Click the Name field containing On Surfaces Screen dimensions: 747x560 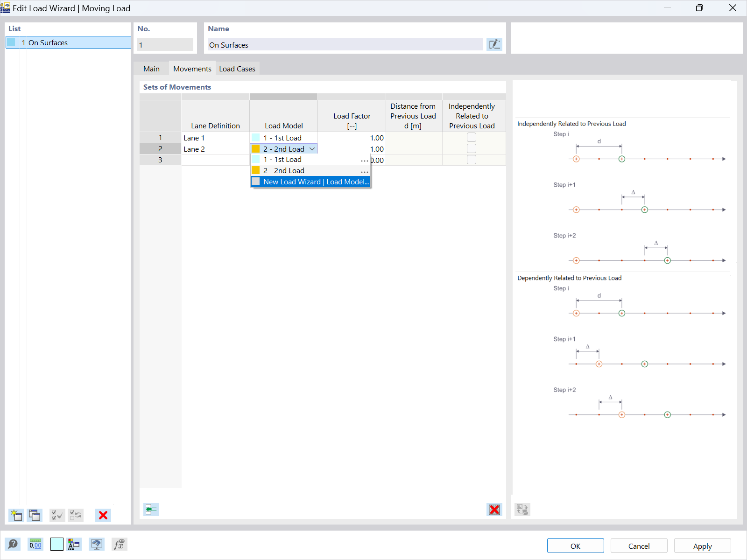[x=345, y=45]
